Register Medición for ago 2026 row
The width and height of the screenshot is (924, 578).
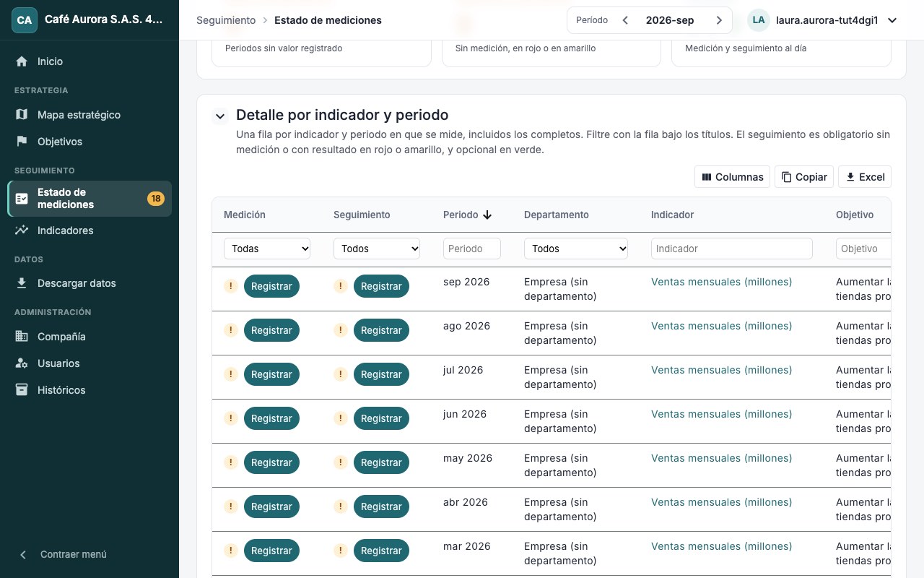(x=271, y=330)
